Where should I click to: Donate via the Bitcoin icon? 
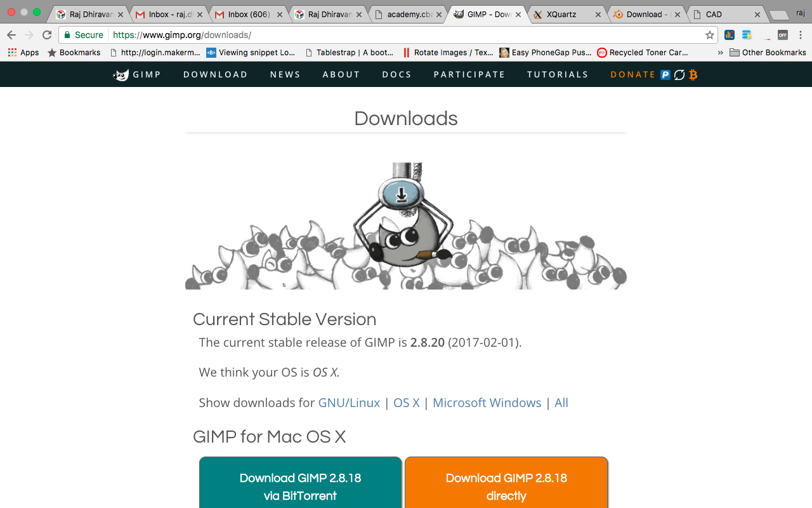tap(693, 75)
